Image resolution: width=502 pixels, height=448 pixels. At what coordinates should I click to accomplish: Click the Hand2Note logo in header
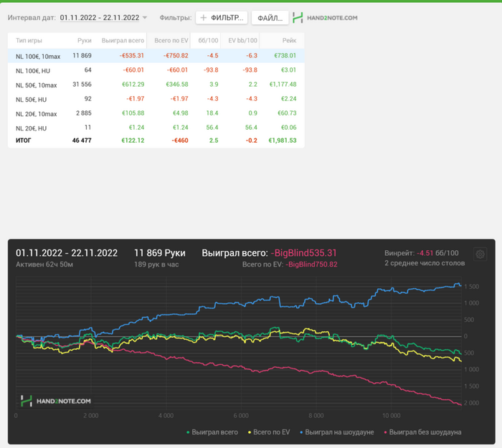click(326, 17)
